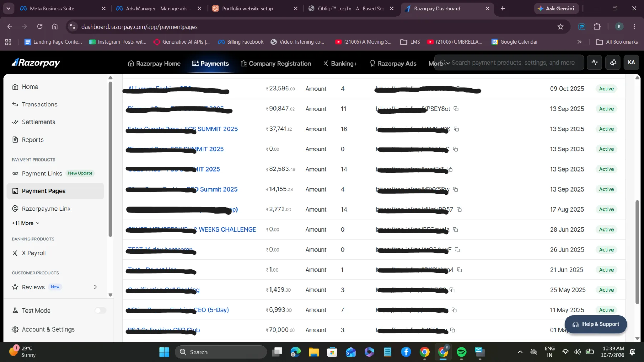Expand Reviews chevron arrow
This screenshot has height=362, width=644.
(95, 287)
